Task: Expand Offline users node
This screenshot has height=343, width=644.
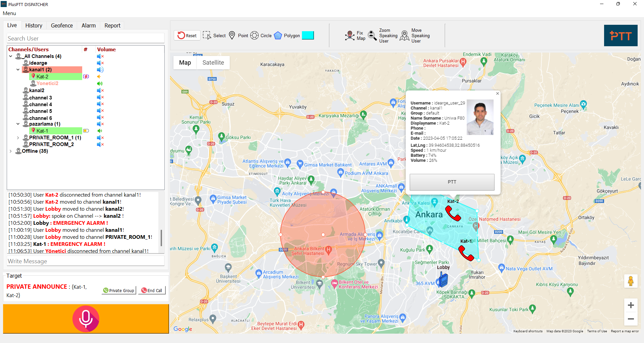Action: click(x=11, y=151)
